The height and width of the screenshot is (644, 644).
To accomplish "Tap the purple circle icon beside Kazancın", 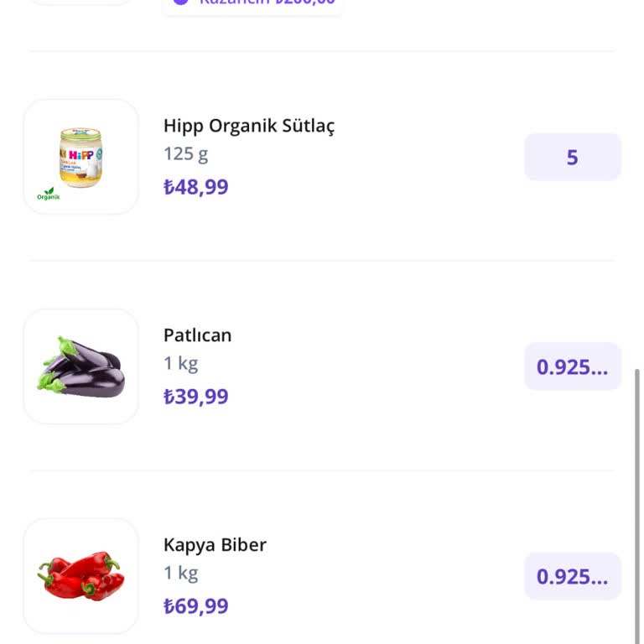I will (x=180, y=2).
